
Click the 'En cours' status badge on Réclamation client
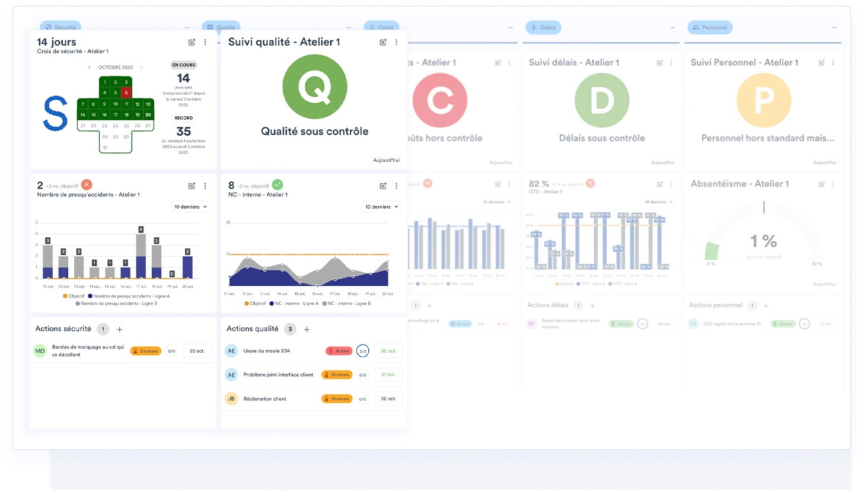coord(337,398)
